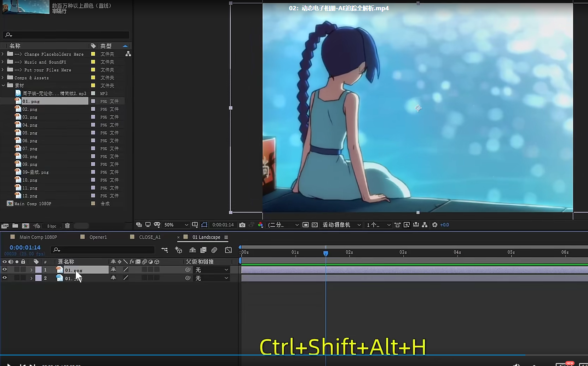Click the Project panel search field

66,35
